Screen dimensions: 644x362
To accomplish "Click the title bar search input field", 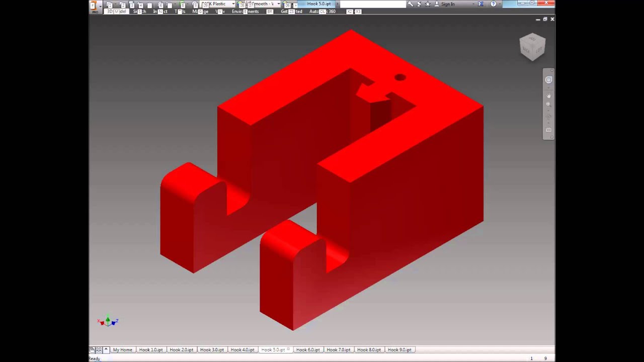I will [372, 4].
